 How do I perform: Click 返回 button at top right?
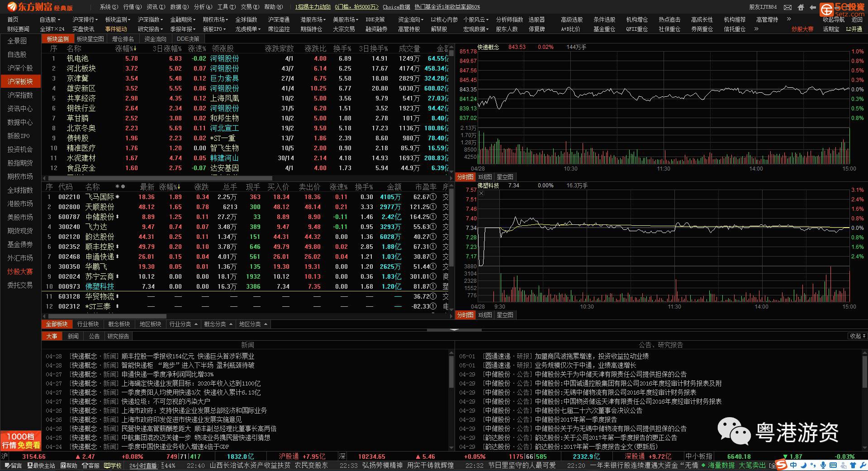857,19
